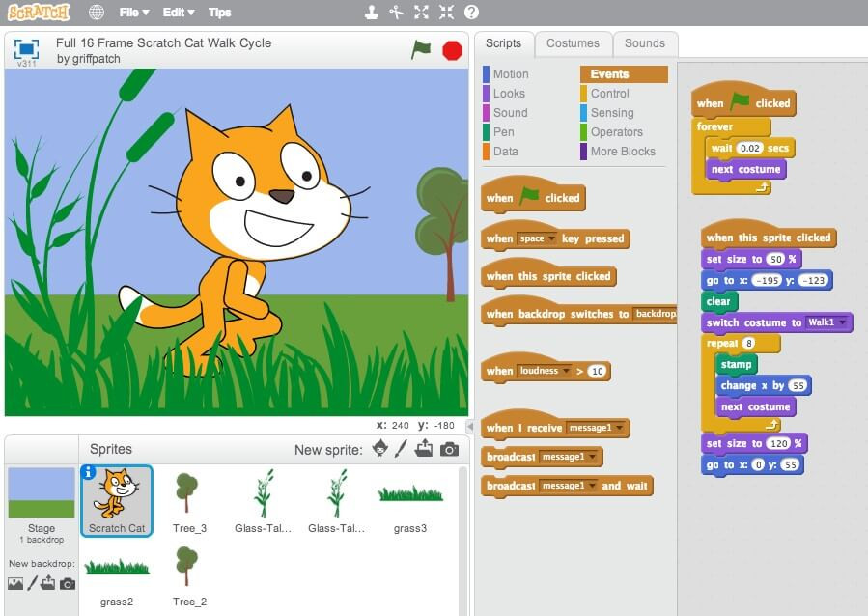Paint a new backdrop
Image resolution: width=868 pixels, height=616 pixels.
[33, 583]
